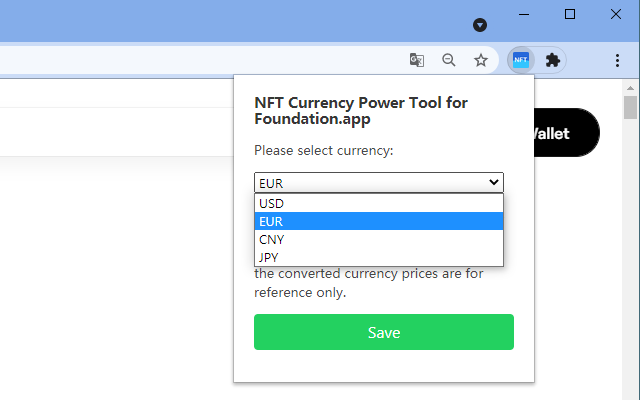
Task: Click the NFT Currency extension icon
Action: click(520, 60)
